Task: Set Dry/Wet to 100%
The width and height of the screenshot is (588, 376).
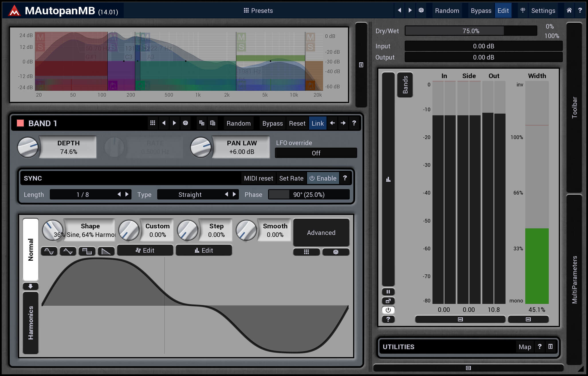Action: [552, 36]
